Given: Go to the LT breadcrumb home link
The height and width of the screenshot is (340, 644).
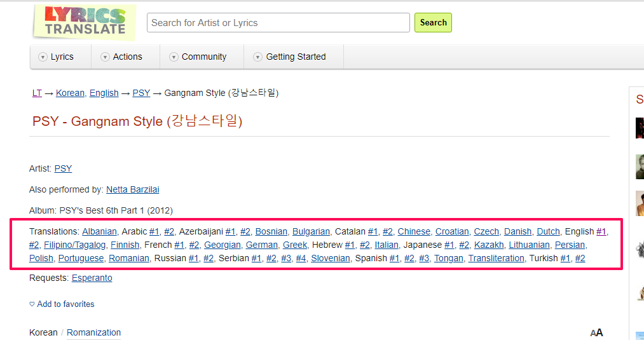Looking at the screenshot, I should click(x=37, y=93).
